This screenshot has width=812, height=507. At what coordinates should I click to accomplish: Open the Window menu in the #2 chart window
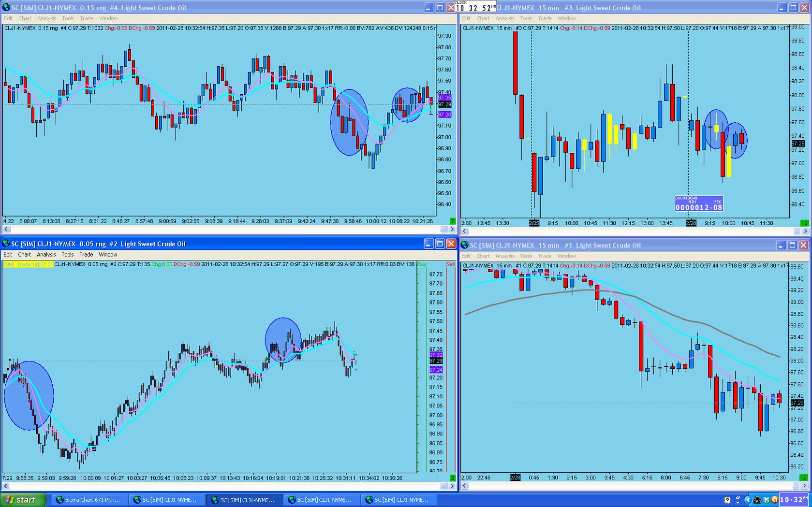108,255
